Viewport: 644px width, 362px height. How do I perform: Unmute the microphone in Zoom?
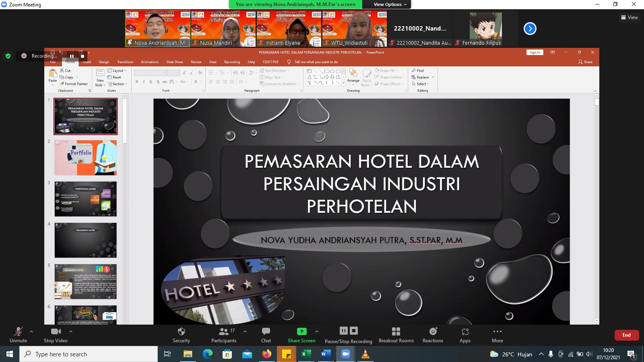[19, 335]
